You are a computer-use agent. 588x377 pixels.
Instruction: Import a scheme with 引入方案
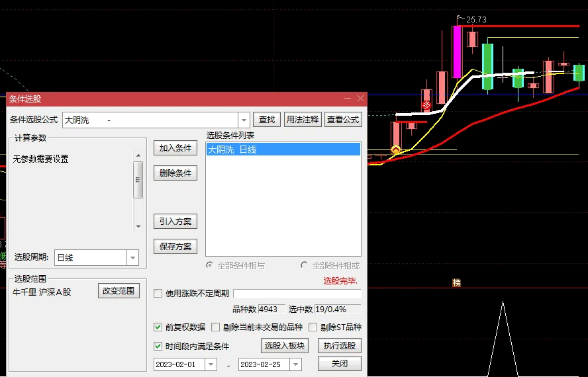pos(175,222)
